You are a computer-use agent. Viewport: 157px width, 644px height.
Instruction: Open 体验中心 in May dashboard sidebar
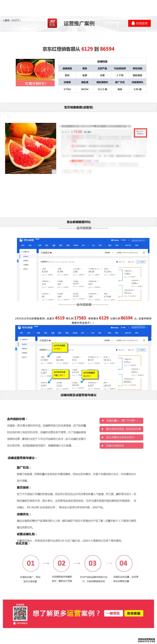point(26,269)
